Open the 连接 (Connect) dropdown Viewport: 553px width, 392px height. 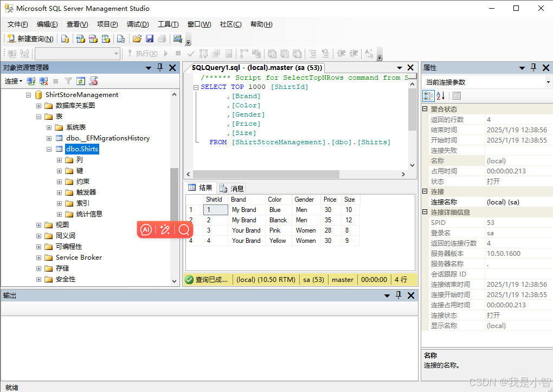14,81
